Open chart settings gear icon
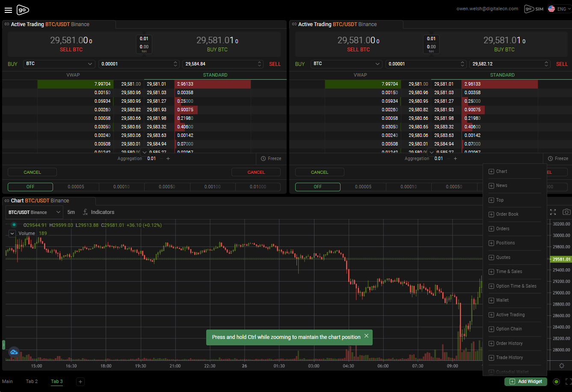The image size is (572, 392). (562, 366)
